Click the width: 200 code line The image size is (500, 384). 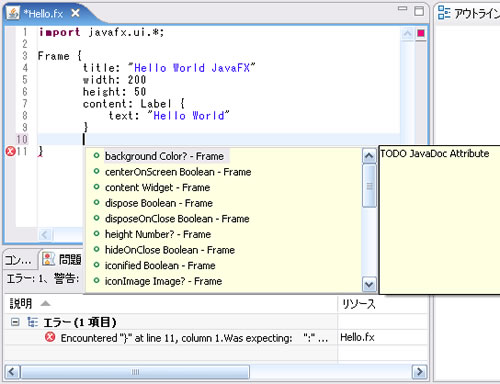pyautogui.click(x=114, y=80)
